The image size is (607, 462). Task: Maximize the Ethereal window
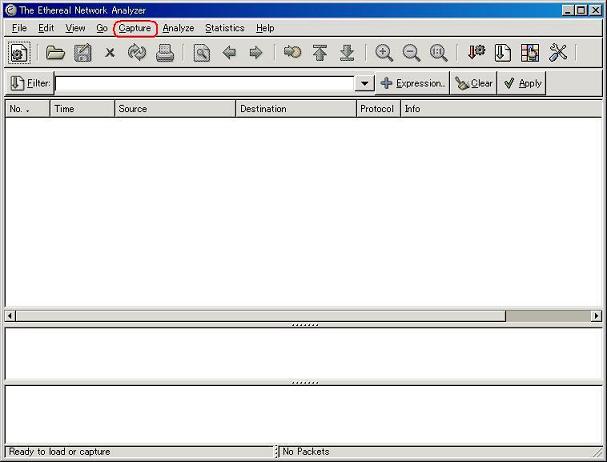coord(581,10)
